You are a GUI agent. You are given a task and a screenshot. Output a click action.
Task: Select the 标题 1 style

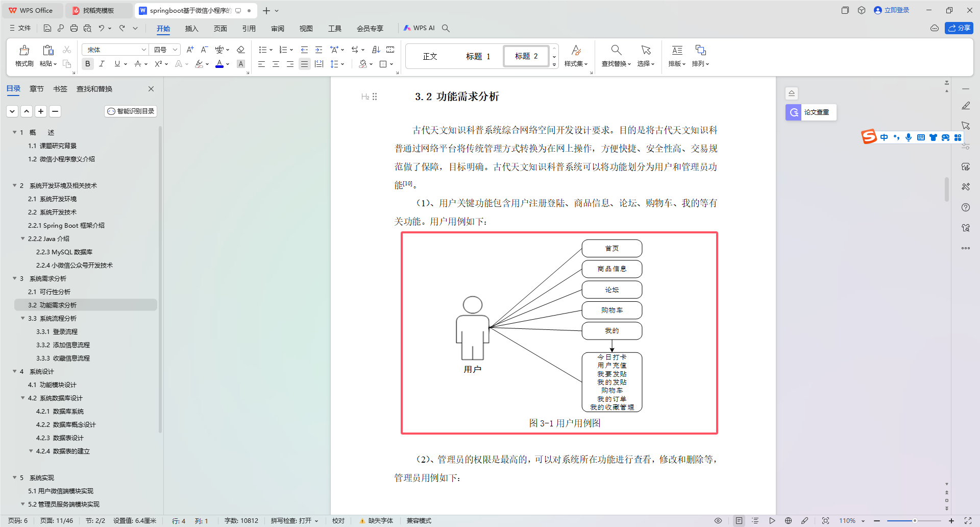[478, 56]
